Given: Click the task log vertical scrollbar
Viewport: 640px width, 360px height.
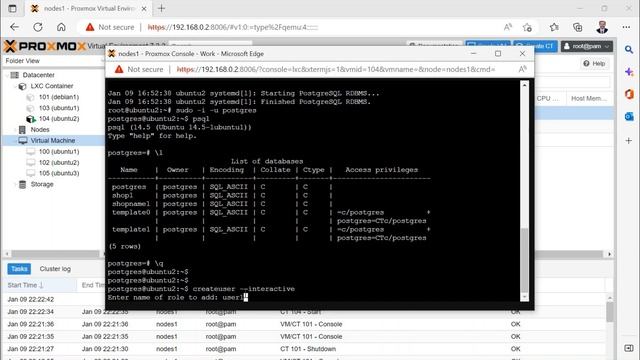Looking at the screenshot, I should tap(610, 312).
